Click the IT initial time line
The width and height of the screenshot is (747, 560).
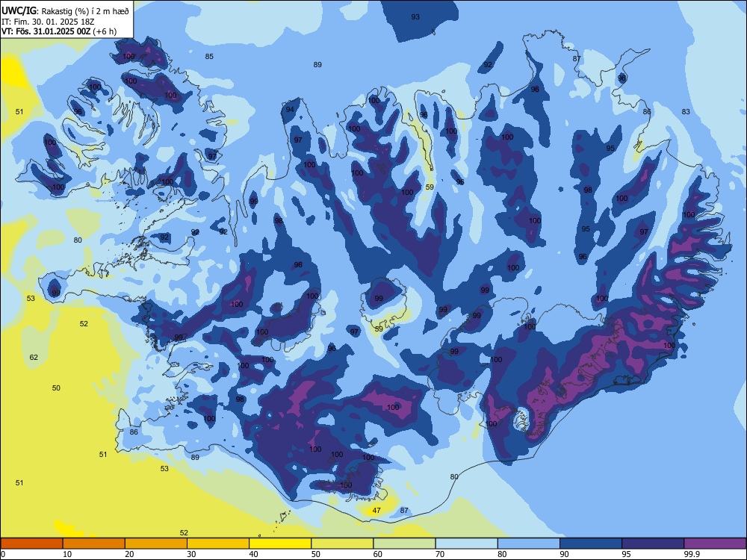49,22
